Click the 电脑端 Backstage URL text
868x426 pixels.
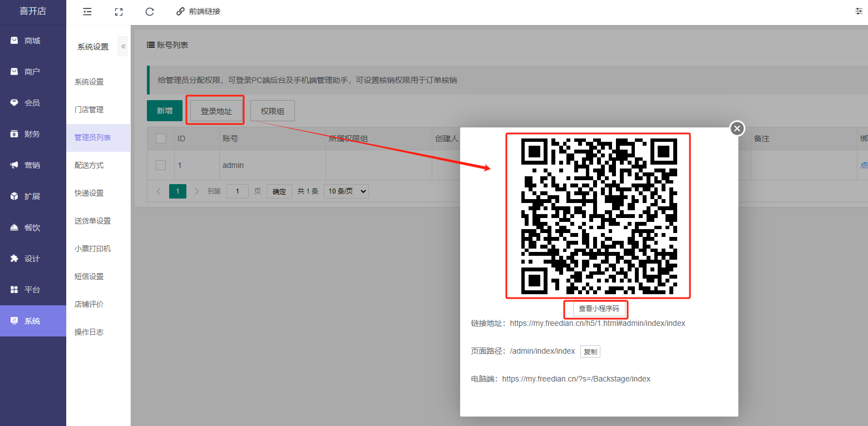tap(576, 379)
